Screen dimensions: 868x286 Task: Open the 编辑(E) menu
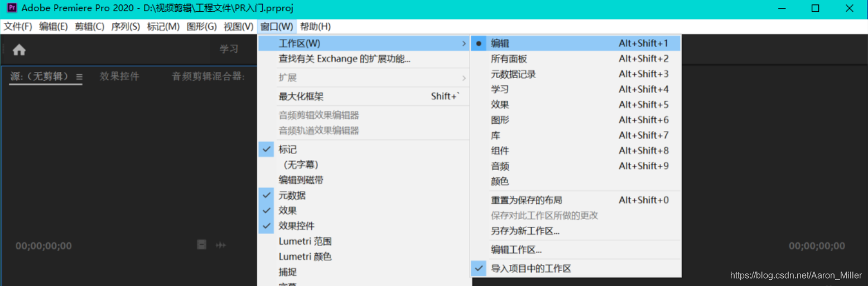tap(54, 27)
